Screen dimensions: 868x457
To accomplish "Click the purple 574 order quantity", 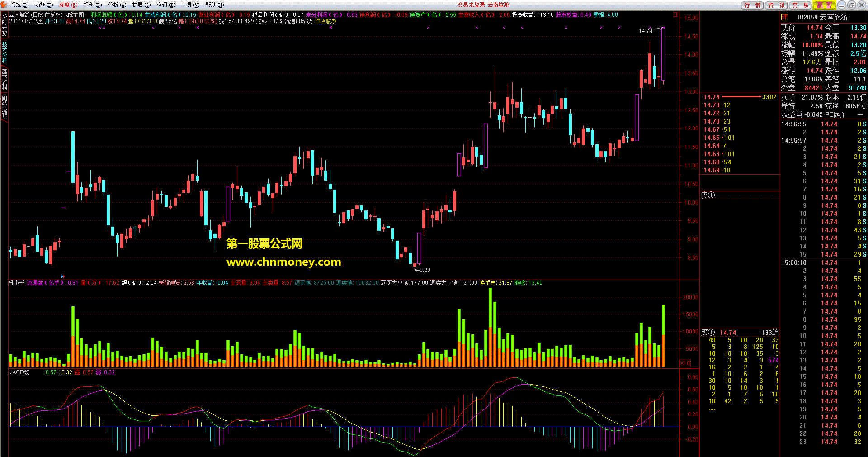I will pos(773,360).
